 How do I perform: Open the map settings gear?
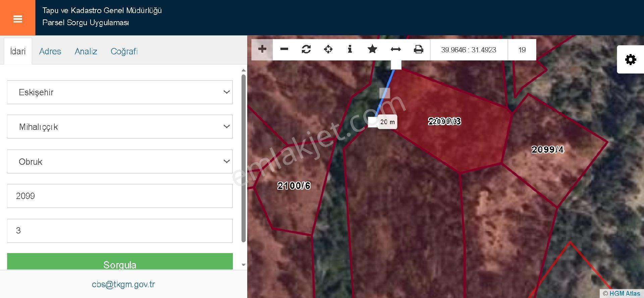pos(631,59)
